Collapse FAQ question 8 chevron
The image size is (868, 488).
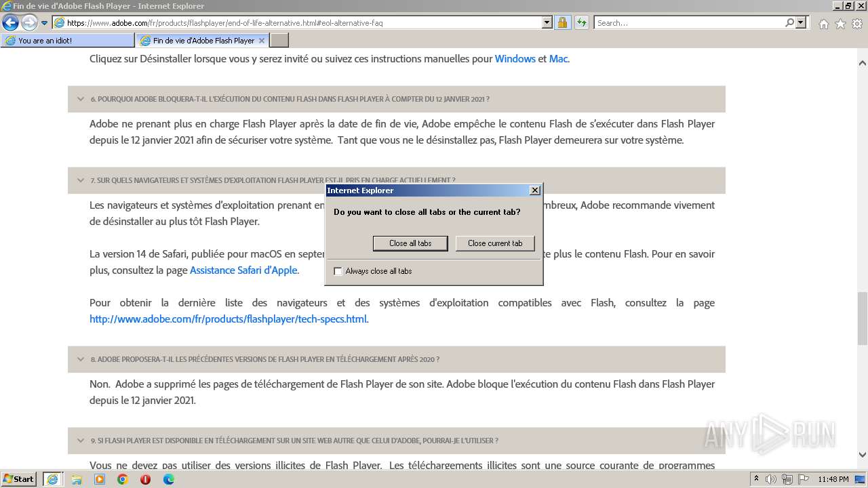[x=81, y=359]
